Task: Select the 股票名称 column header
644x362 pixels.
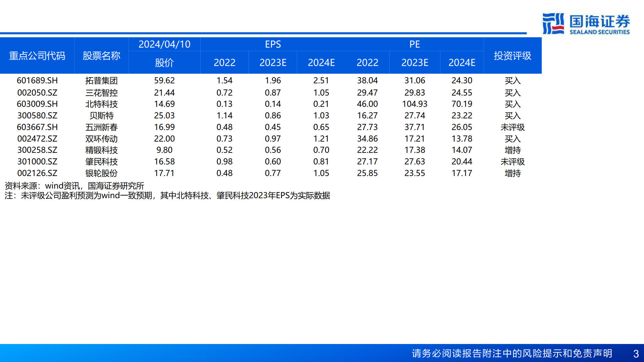Action: click(101, 56)
